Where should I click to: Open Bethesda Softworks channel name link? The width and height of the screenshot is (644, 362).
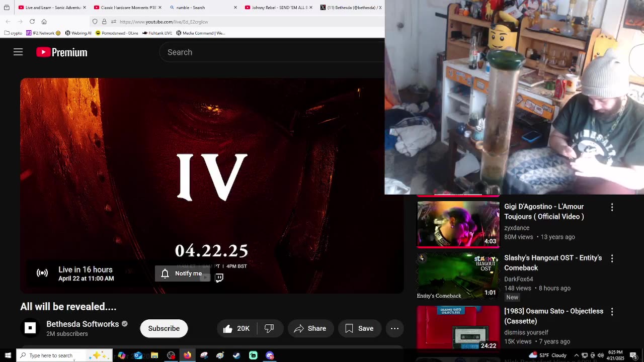(83, 324)
